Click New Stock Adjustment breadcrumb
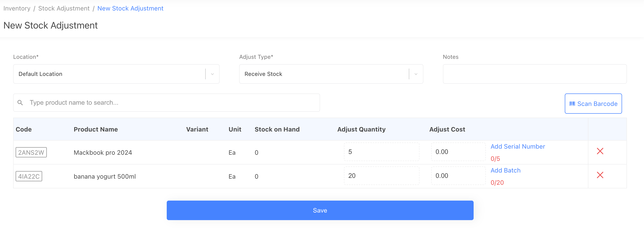 [130, 8]
